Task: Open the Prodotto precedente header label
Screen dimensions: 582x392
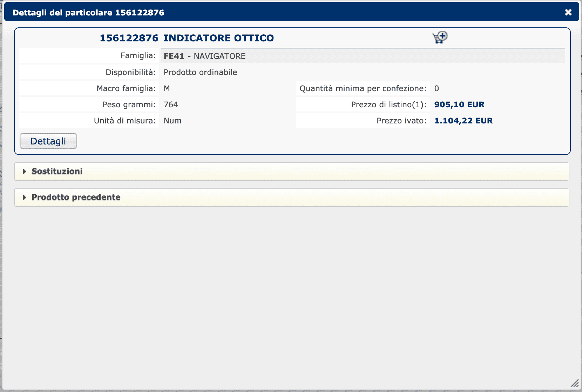Action: pos(76,197)
